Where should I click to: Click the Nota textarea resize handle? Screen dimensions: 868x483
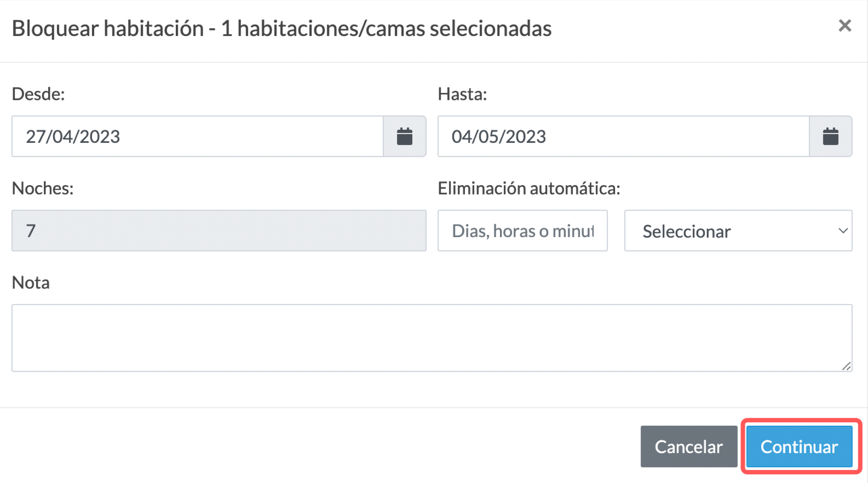(846, 366)
